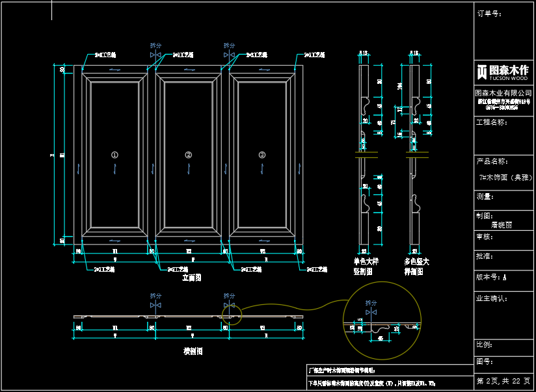536x392 pixels.
Task: Click the circled number 2 panel marker
Action: (x=189, y=155)
